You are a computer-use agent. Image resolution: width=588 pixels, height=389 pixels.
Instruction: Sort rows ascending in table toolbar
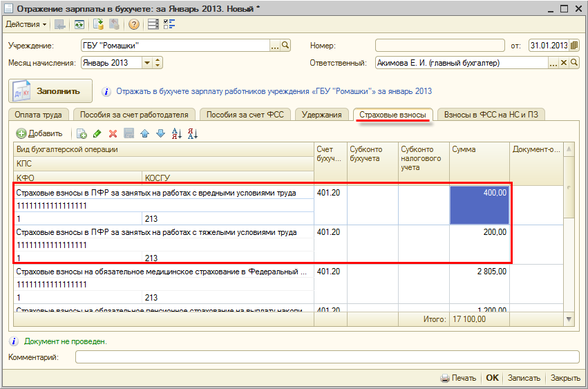point(176,133)
